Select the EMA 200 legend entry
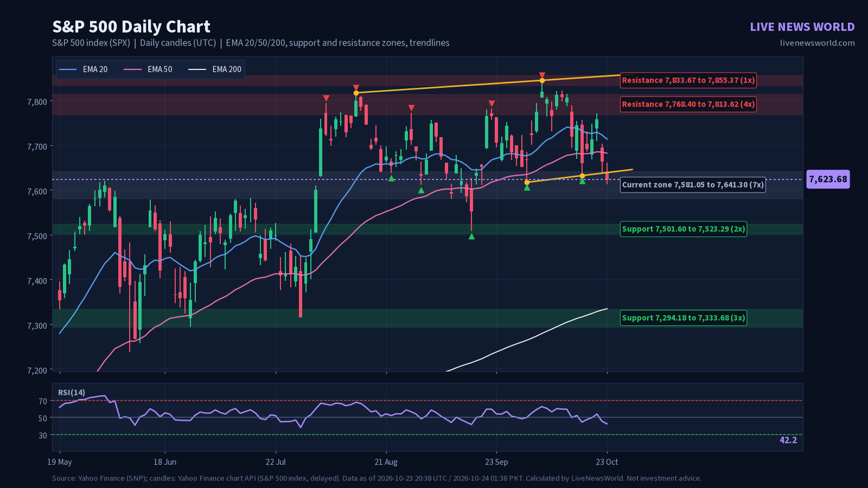This screenshot has width=868, height=488. 215,69
